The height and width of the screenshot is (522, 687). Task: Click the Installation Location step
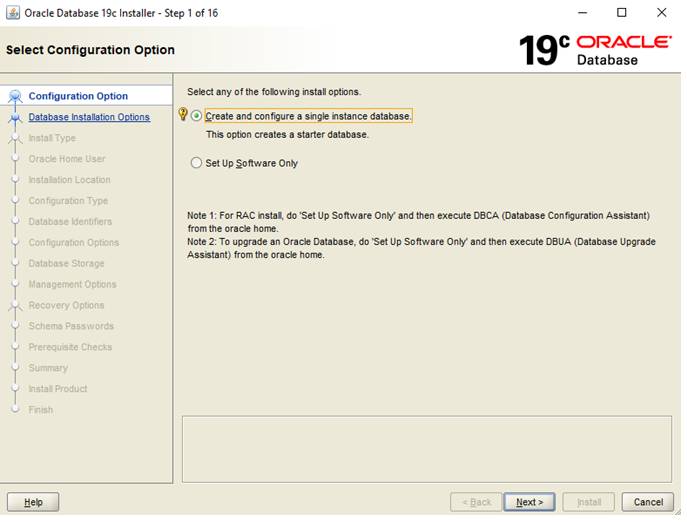pyautogui.click(x=69, y=180)
